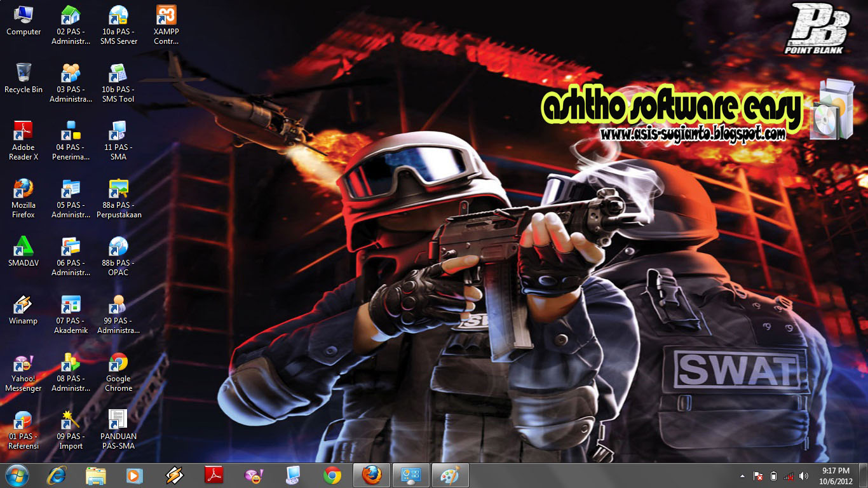Screen dimensions: 868x488
Task: Open Adobe Reader from the taskbar
Action: (214, 475)
